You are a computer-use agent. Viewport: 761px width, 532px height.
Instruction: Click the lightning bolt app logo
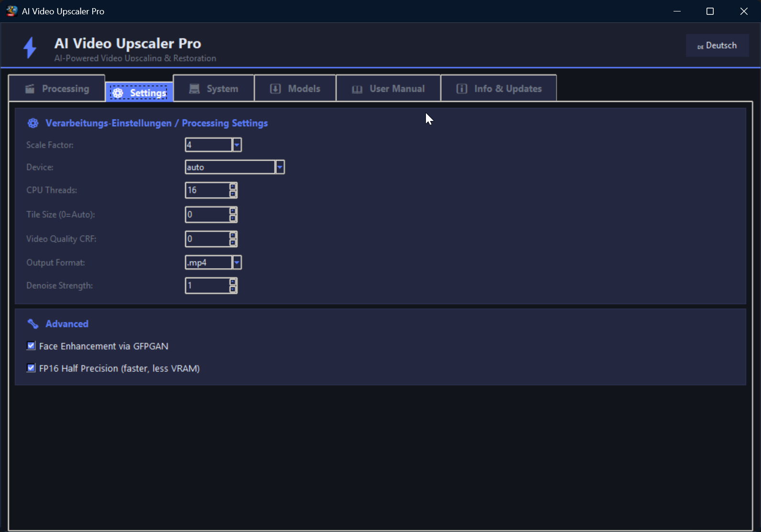coord(30,48)
